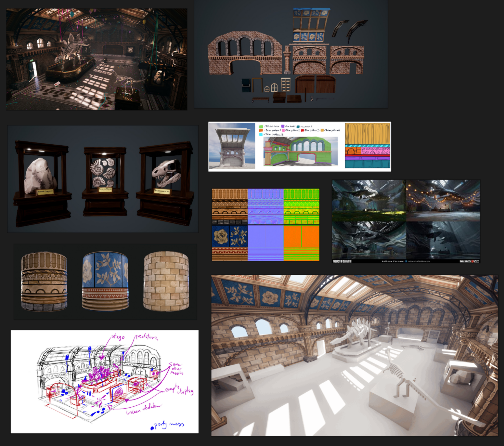This screenshot has height=446, width=504.
Task: Click the ArtStation logo beside the artist name
Action: click(x=406, y=261)
